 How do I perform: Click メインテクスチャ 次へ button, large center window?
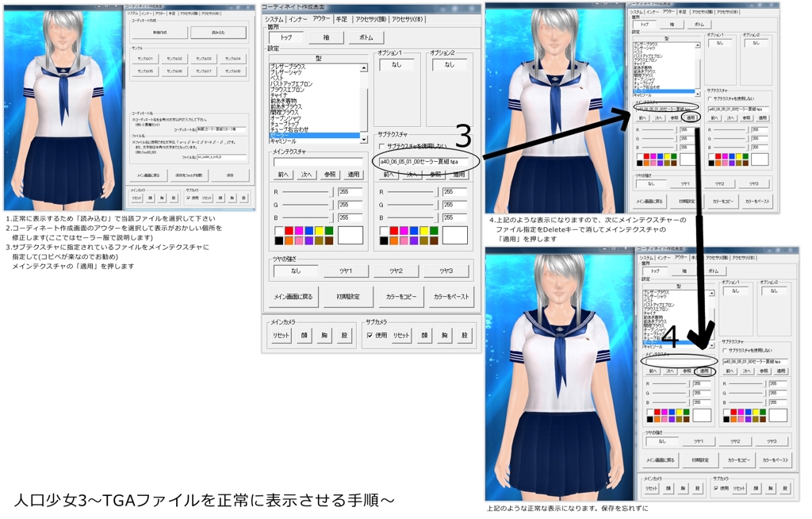coord(307,175)
